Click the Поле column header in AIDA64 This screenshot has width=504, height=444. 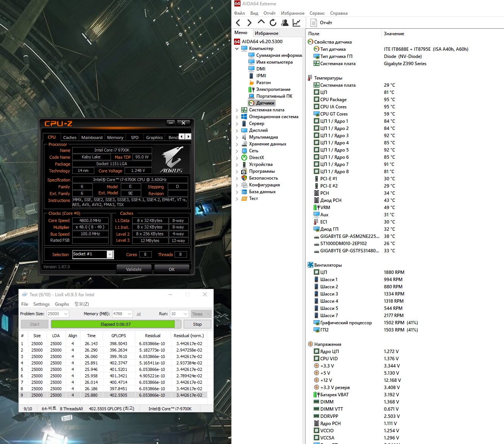314,34
